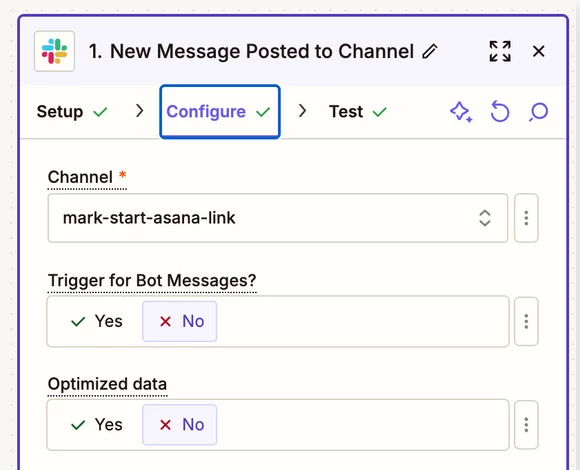Select Yes for Trigger for Bot Messages

click(97, 321)
